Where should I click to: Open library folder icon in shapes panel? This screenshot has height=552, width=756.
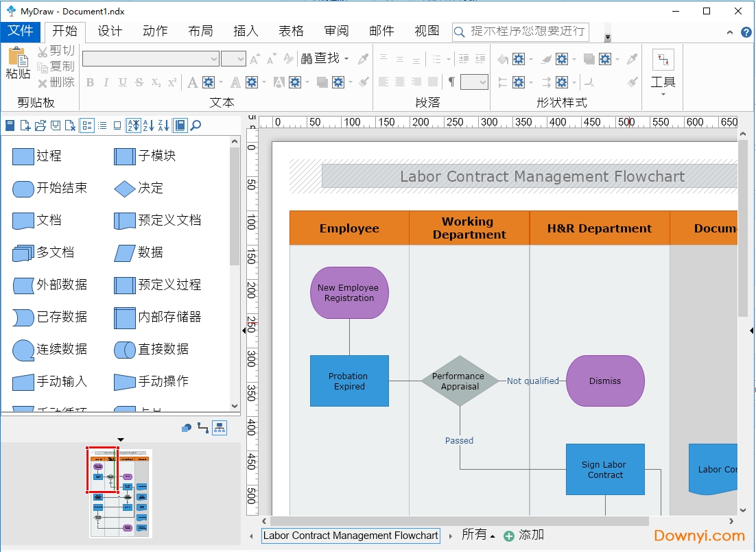40,125
